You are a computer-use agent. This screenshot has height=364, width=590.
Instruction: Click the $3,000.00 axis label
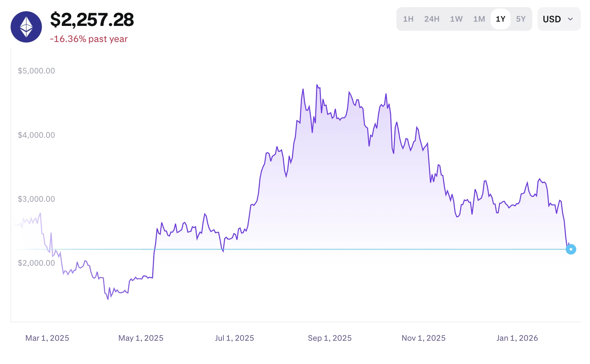point(37,199)
